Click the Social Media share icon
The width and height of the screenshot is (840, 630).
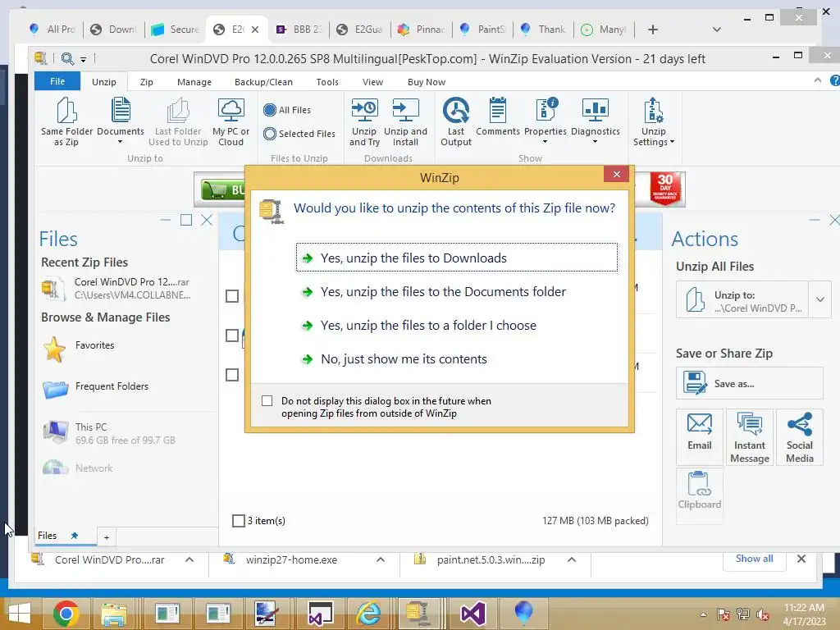(800, 424)
